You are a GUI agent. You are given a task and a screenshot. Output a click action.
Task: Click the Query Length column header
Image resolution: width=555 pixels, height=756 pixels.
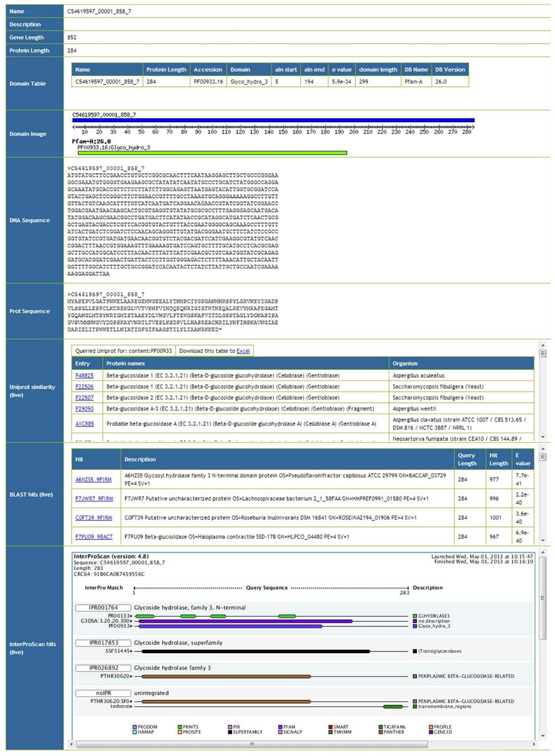point(469,459)
